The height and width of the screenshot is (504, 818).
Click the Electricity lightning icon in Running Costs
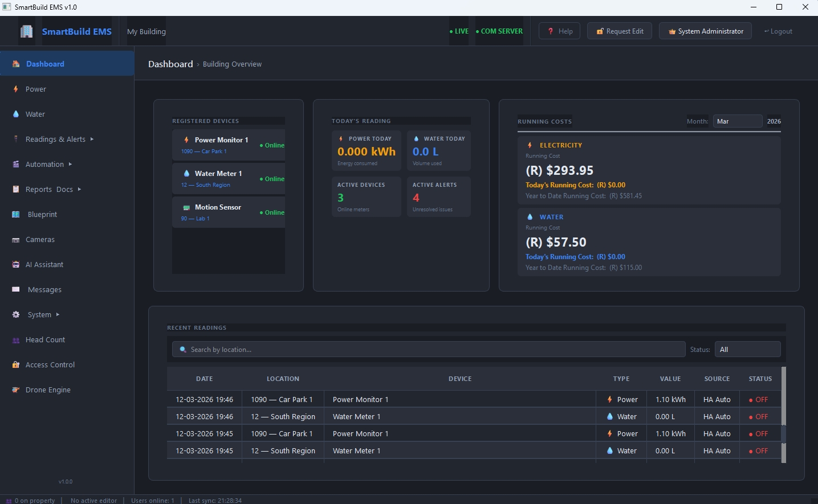(x=530, y=145)
